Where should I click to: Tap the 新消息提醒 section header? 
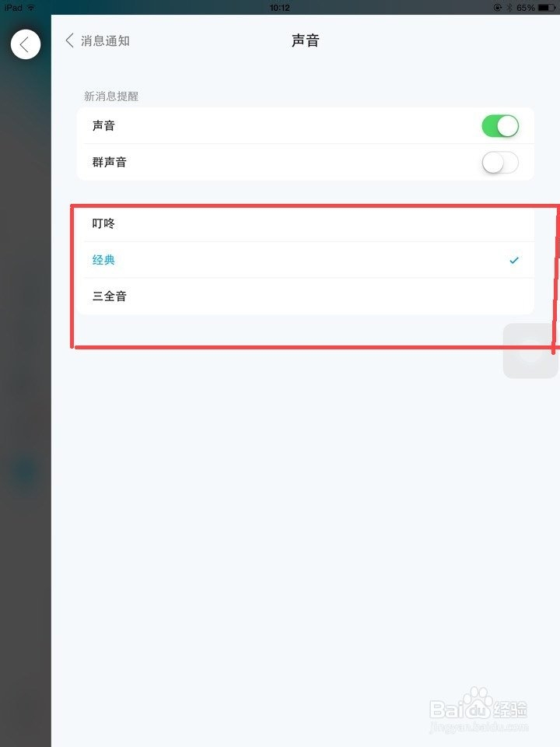[x=111, y=96]
